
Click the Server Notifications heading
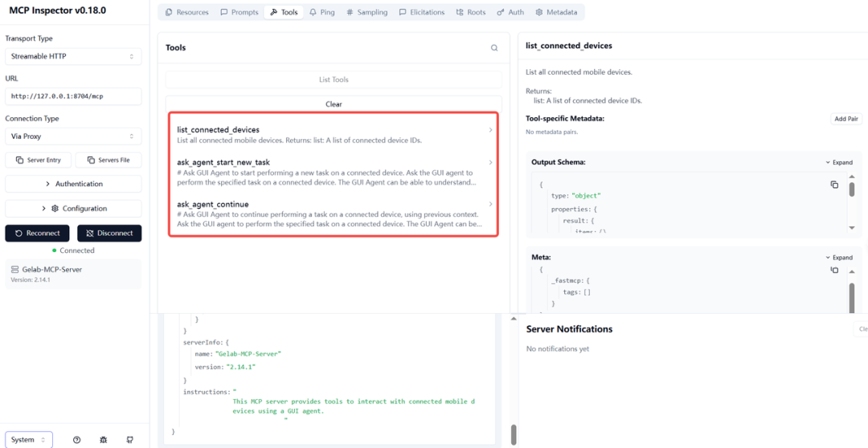point(569,329)
